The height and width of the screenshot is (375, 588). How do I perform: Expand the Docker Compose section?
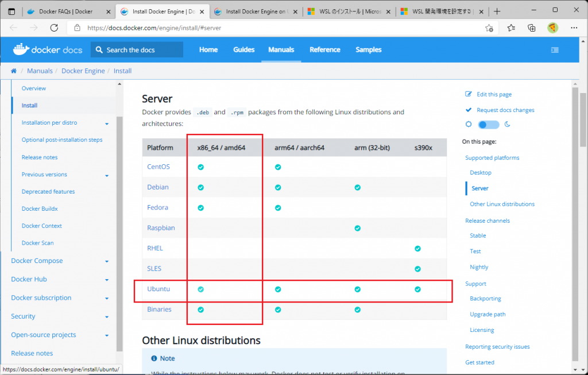tap(107, 261)
